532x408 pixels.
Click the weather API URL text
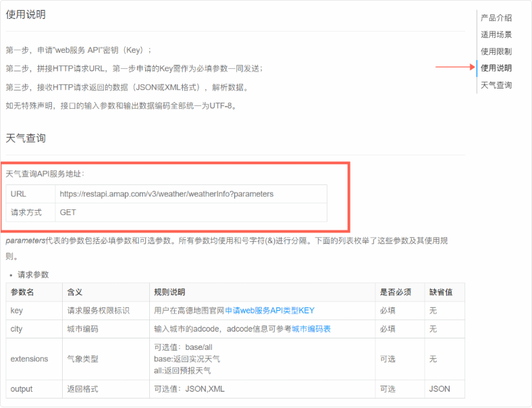167,194
